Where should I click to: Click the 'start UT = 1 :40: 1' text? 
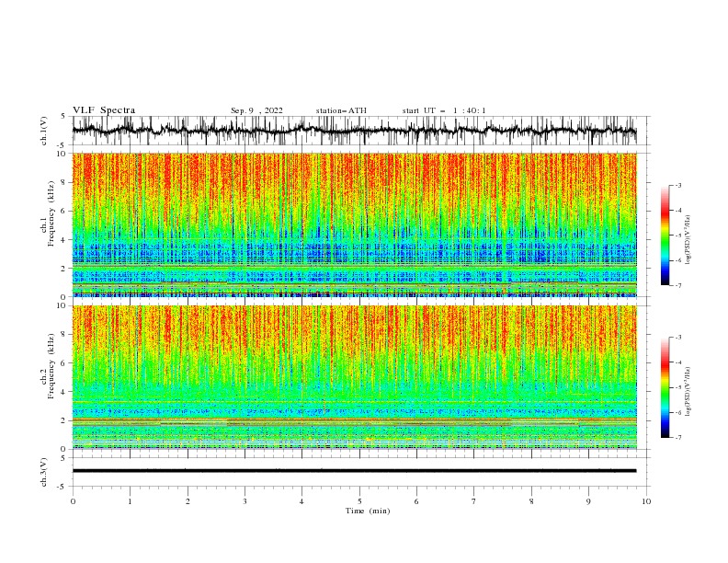click(x=444, y=110)
